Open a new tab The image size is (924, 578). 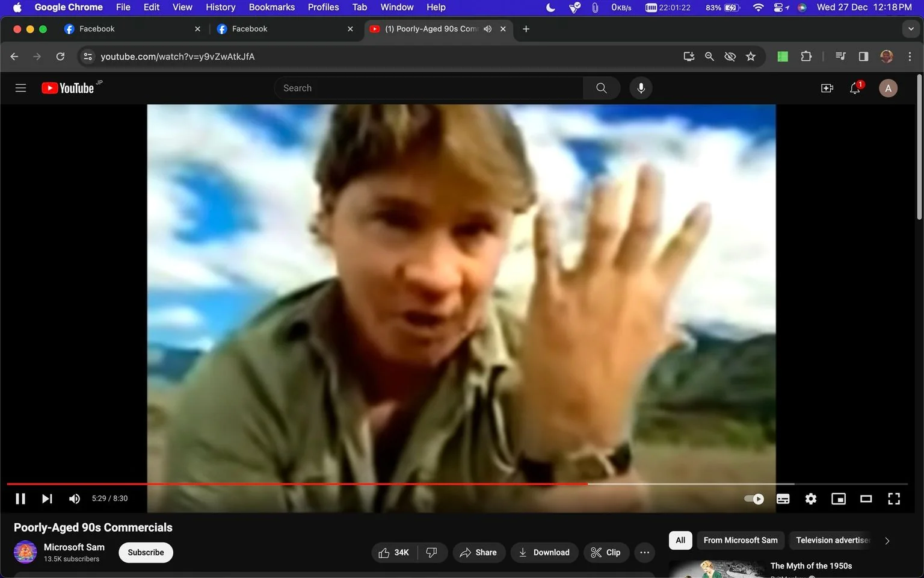[526, 29]
